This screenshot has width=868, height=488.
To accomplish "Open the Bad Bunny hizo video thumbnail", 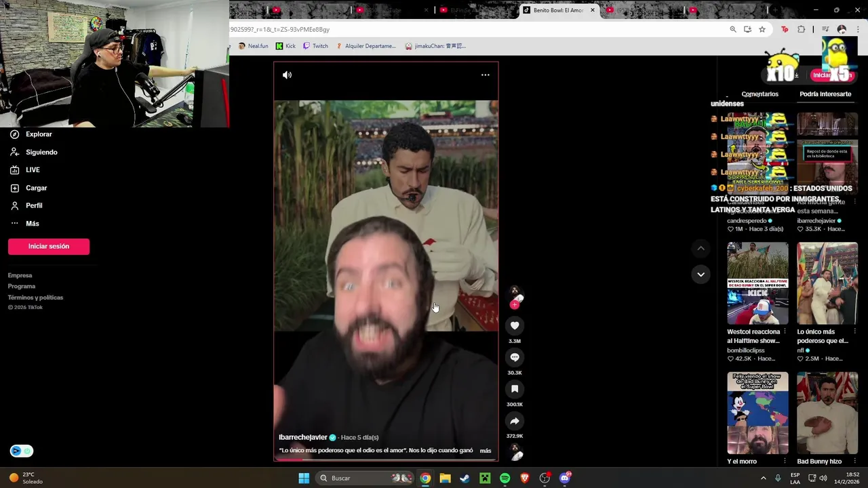I will 827,413.
